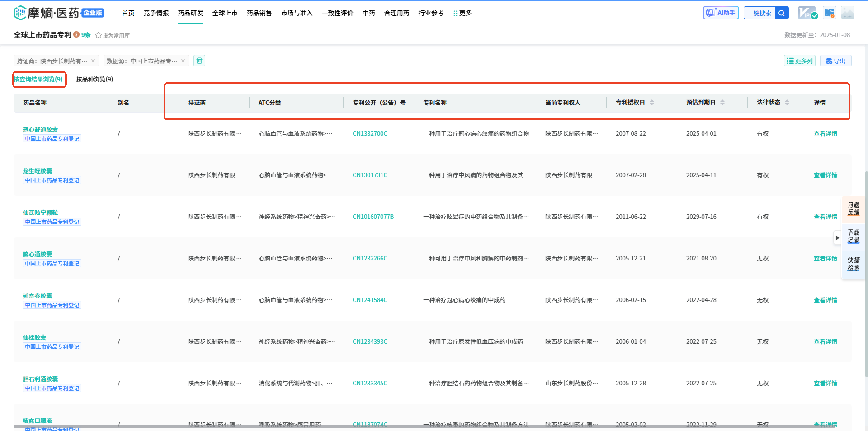868x431 pixels.
Task: Expand the right side panel arrow
Action: (x=837, y=238)
